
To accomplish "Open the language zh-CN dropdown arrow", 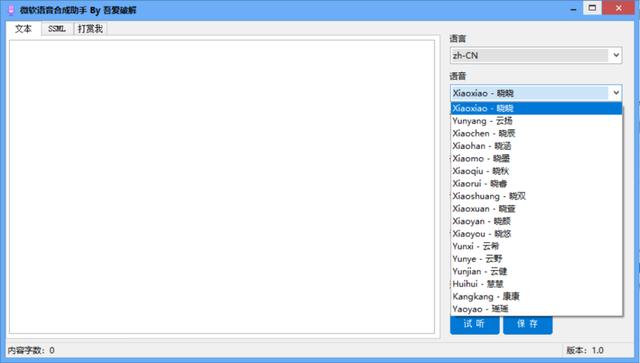I will pyautogui.click(x=616, y=55).
